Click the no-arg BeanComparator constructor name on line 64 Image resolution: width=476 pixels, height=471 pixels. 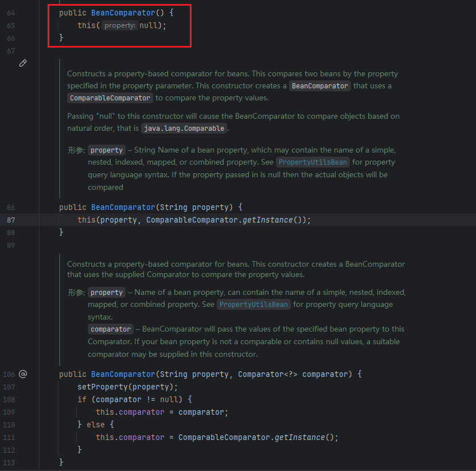(123, 13)
